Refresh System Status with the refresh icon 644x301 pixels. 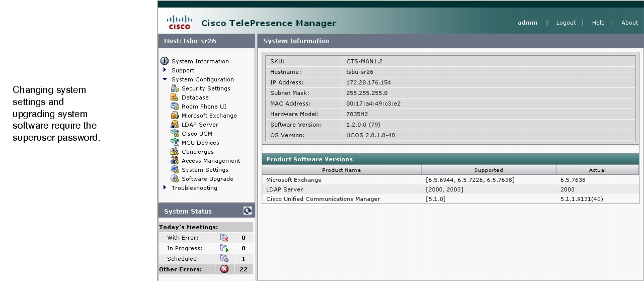click(248, 211)
